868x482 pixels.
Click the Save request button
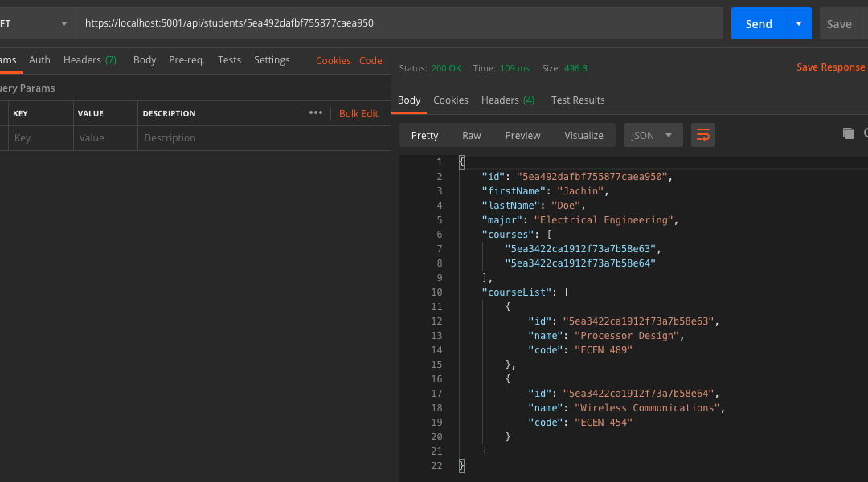point(839,24)
